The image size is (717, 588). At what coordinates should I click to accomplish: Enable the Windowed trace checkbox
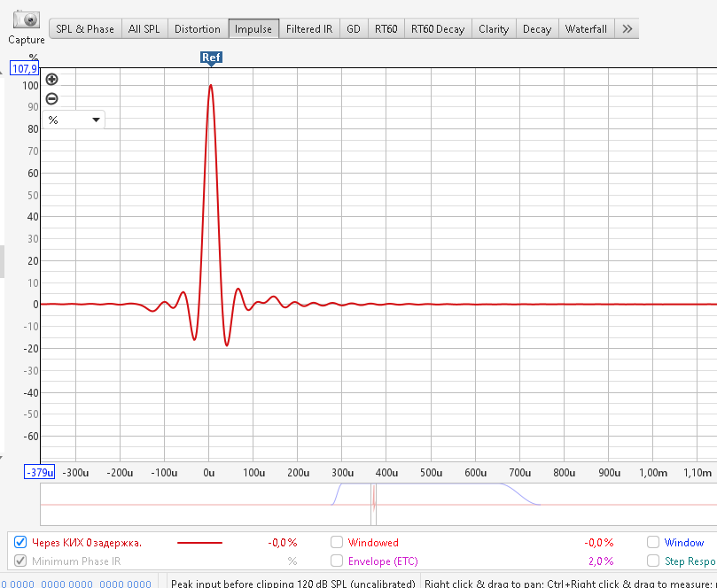337,543
